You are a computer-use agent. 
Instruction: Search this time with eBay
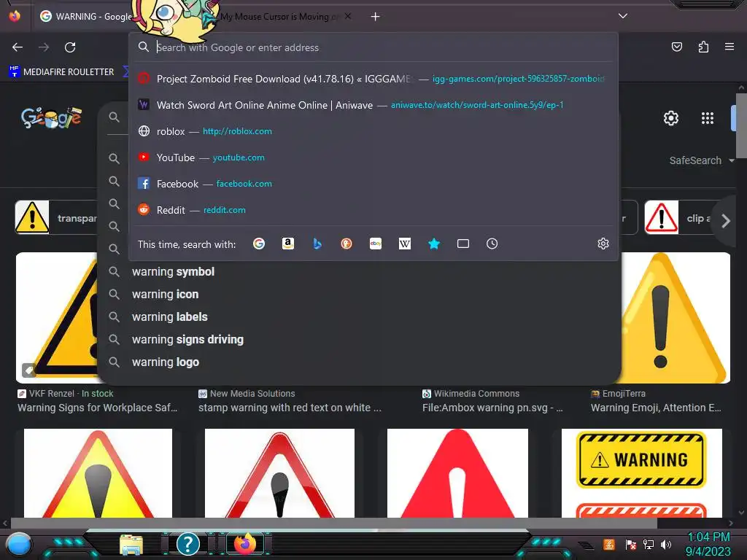coord(376,244)
